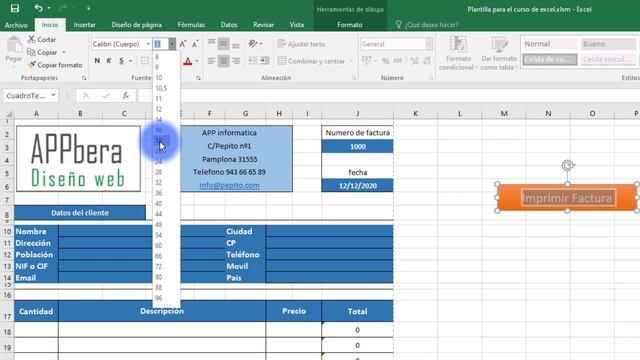The width and height of the screenshot is (640, 360).
Task: Increase decimal places
Action: 414,61
